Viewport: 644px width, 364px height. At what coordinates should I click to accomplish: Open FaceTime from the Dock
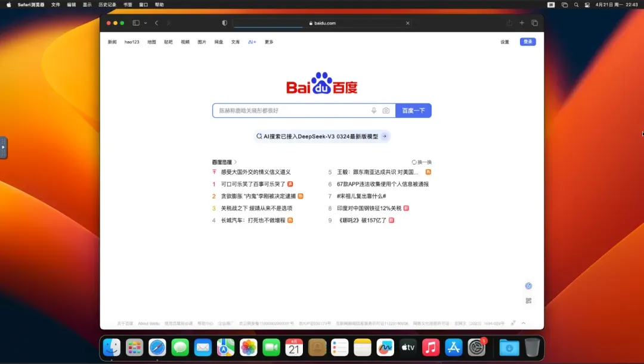tap(271, 347)
